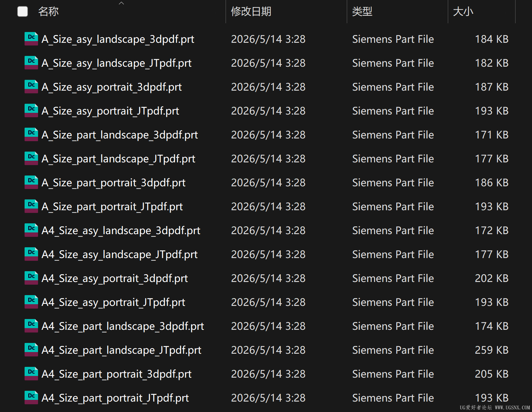Click the file icon for A_Size_part_portrait_3dpdf.prt
This screenshot has height=412, width=532.
coord(31,182)
